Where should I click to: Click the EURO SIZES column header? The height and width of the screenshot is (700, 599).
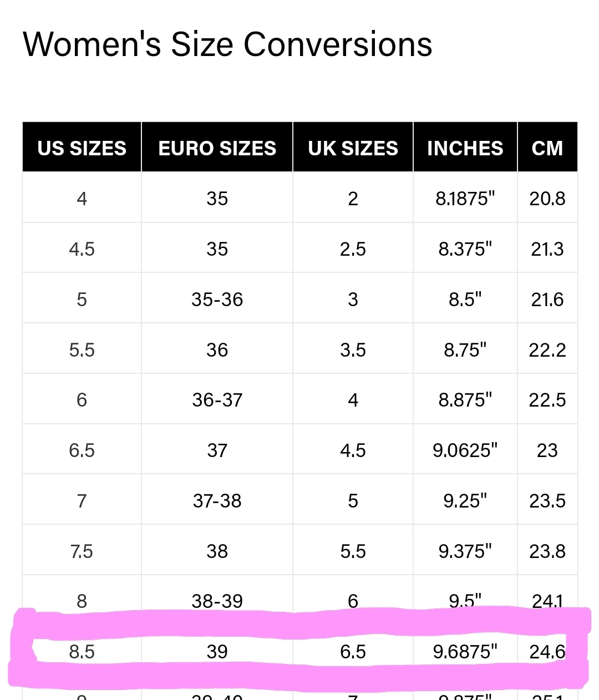coord(217,148)
